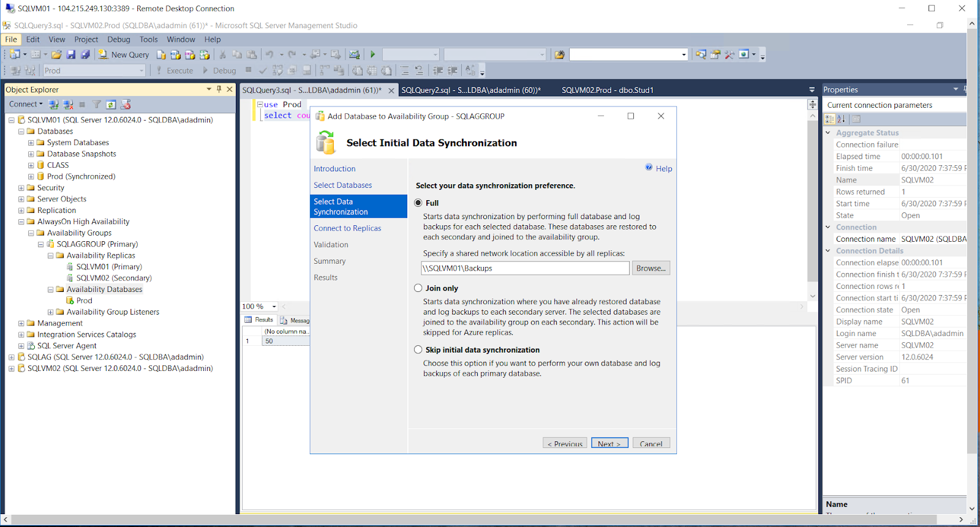The image size is (980, 527).
Task: Expand the Availability Group Listeners node
Action: pyautogui.click(x=50, y=312)
